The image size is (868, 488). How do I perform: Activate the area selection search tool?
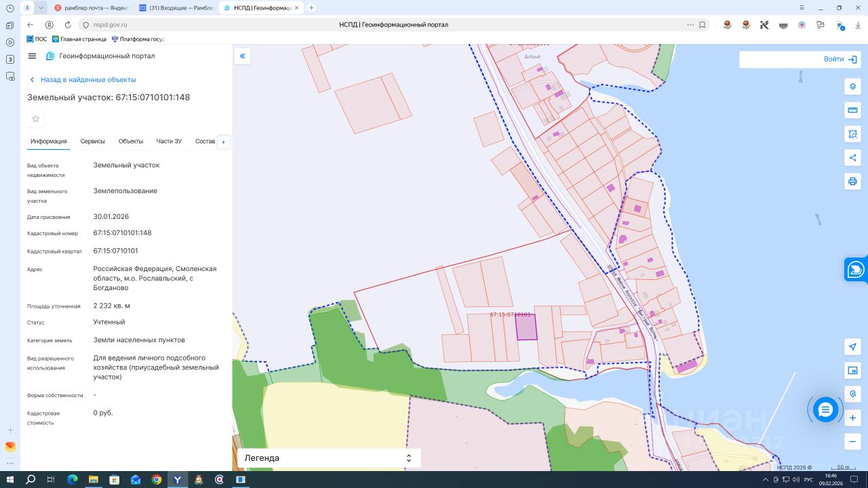852,134
